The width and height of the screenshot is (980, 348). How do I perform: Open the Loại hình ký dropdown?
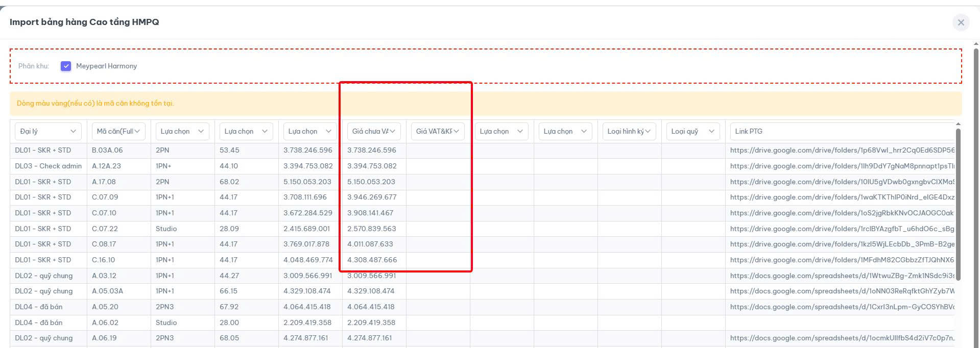(x=629, y=131)
